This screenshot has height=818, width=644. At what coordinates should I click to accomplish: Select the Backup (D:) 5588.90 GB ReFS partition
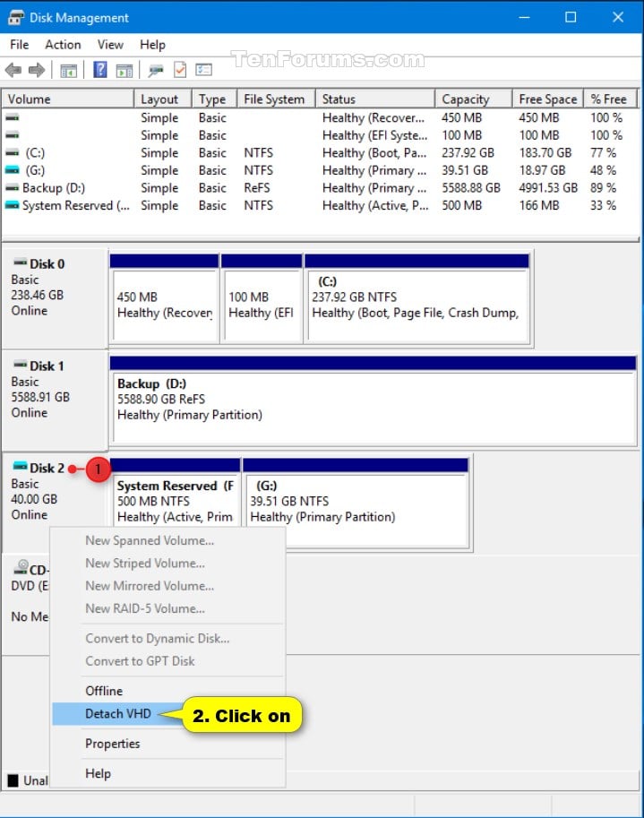click(x=374, y=400)
